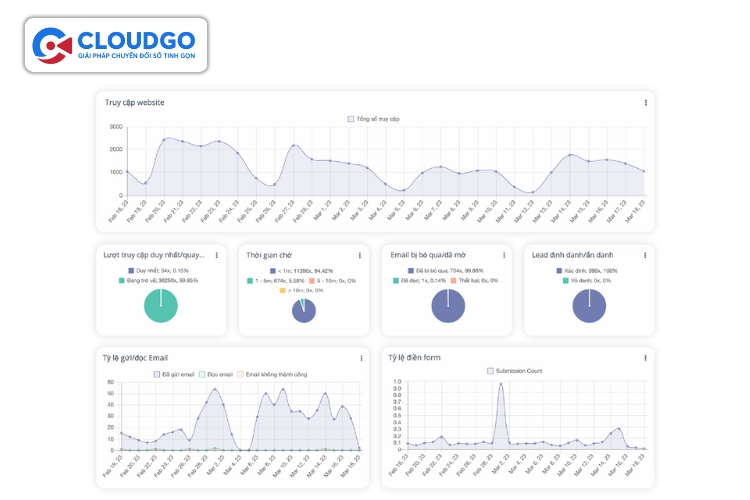This screenshot has height=500, width=750.
Task: Click the teal unique visits pie chart
Action: 160,306
